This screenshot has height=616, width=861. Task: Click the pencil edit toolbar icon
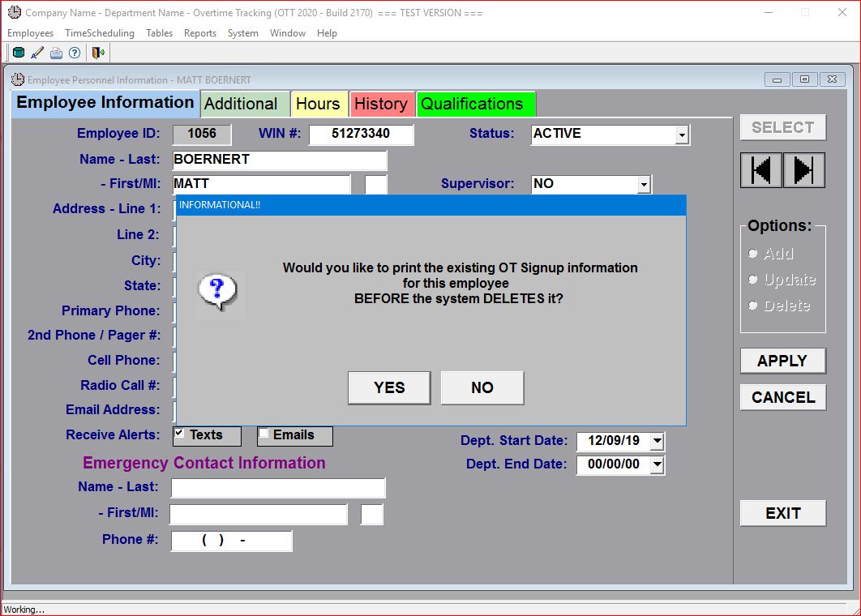click(x=37, y=53)
